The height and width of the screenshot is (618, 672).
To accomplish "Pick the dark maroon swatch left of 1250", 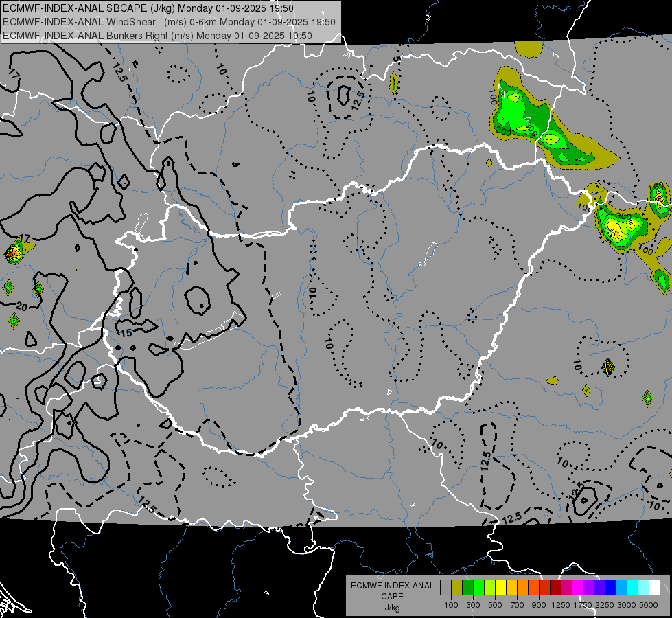I will click(x=555, y=587).
